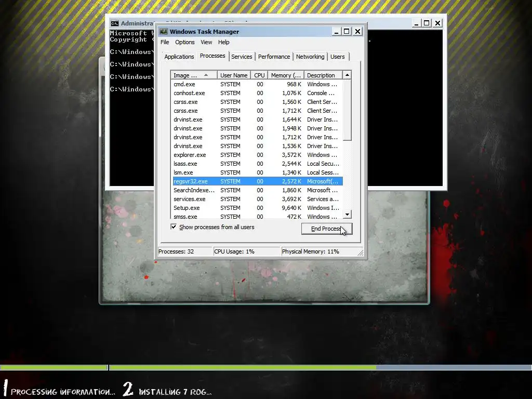
Task: Sort by CPU column header
Action: (x=259, y=75)
